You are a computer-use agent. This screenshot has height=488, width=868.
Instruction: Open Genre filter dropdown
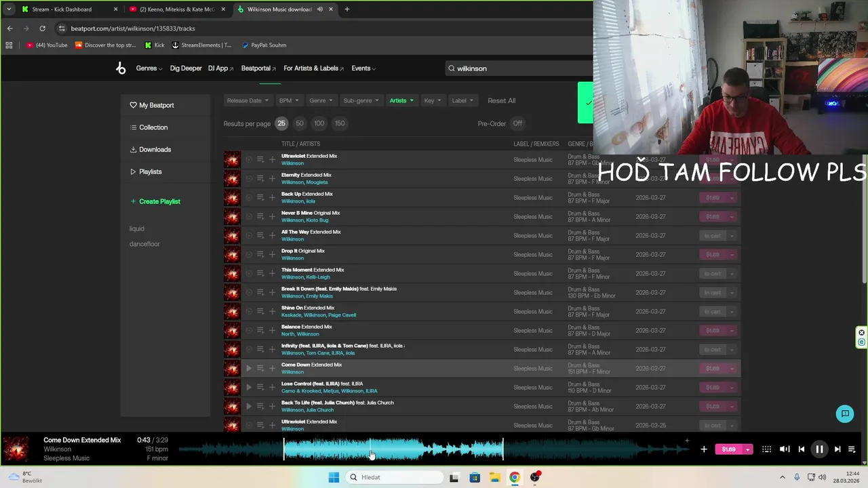click(321, 100)
